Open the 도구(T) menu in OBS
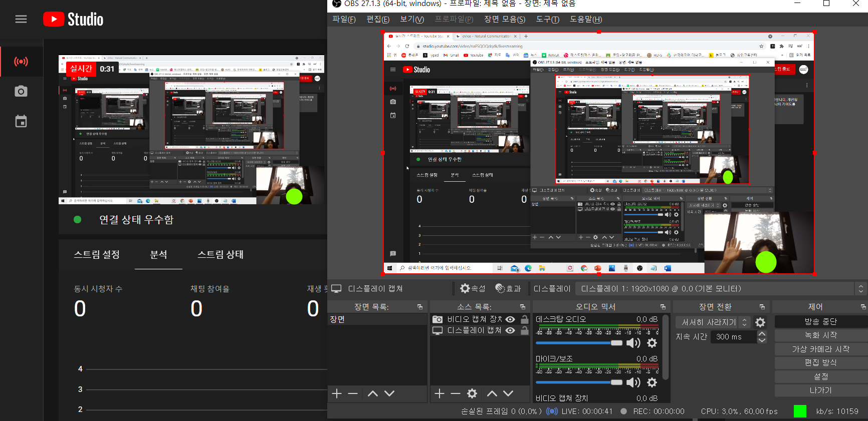The height and width of the screenshot is (421, 868). [548, 19]
